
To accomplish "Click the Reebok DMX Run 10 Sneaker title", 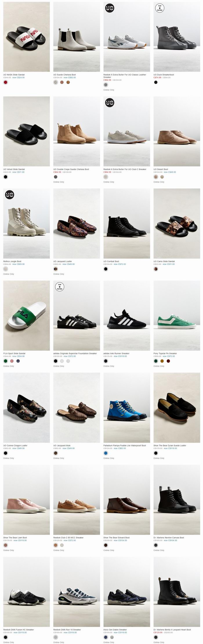I will (67, 629).
